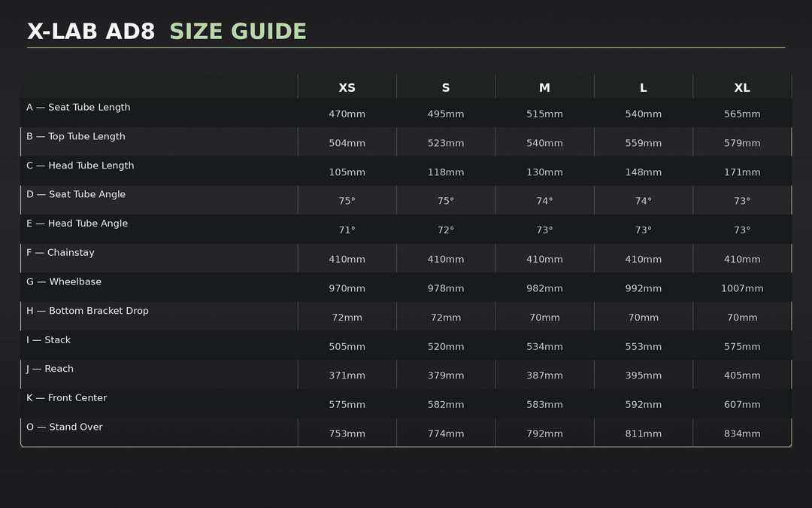The height and width of the screenshot is (508, 812).
Task: Click the Bottom Bracket Drop row label
Action: point(87,311)
